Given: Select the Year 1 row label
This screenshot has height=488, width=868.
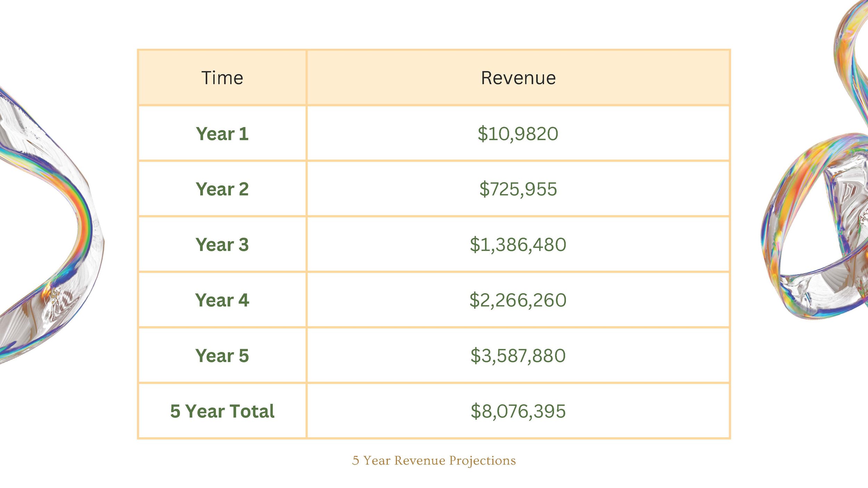Looking at the screenshot, I should coord(222,134).
